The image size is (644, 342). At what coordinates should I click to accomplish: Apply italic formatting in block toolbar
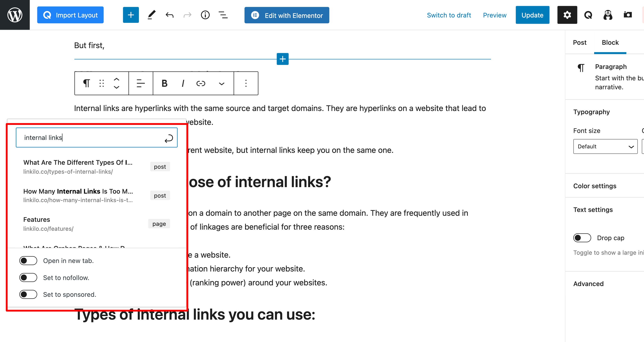tap(183, 83)
